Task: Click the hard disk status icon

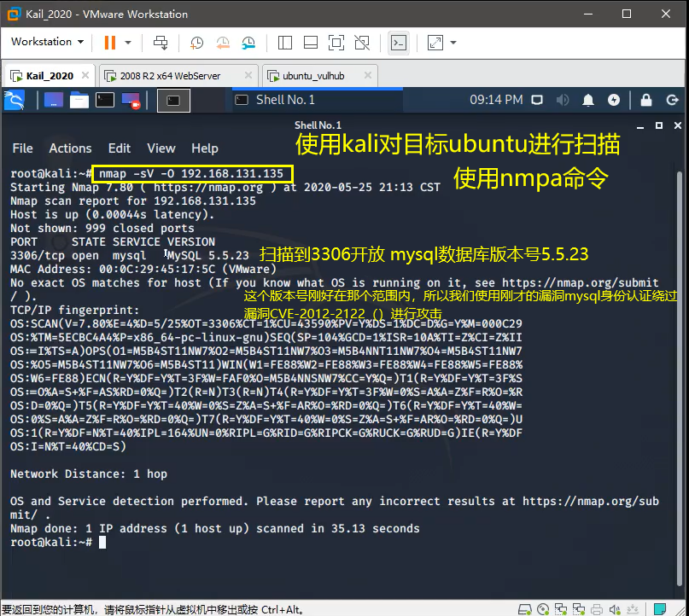Action: (x=525, y=609)
